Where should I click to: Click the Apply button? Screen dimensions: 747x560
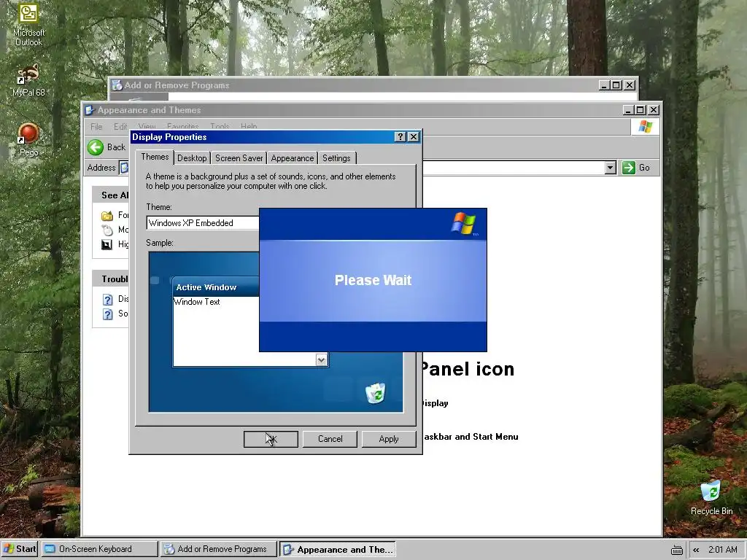(x=389, y=439)
